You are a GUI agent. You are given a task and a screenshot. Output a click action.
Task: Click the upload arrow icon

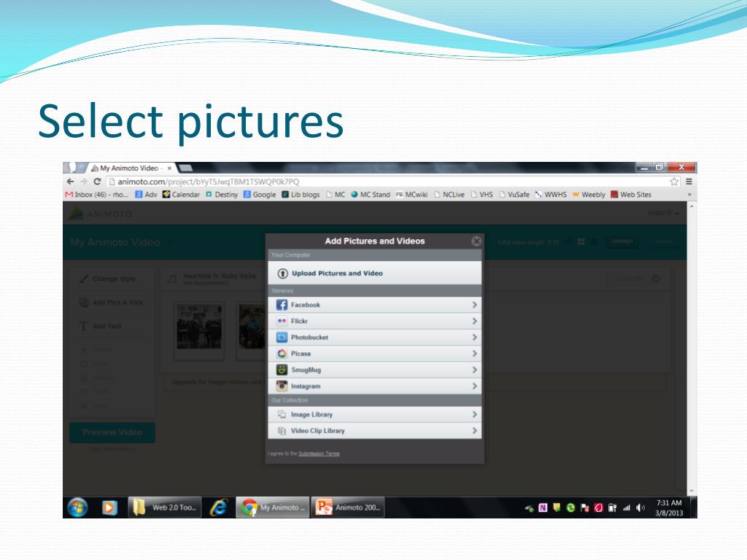click(282, 273)
